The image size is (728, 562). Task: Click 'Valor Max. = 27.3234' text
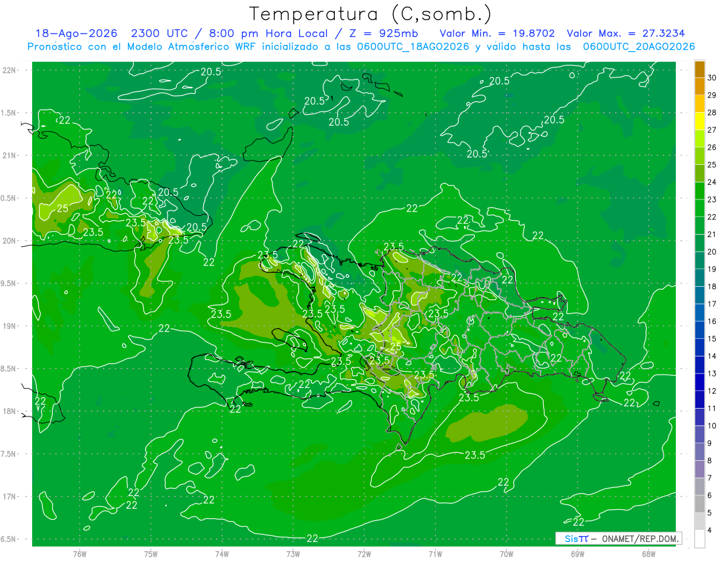[626, 33]
